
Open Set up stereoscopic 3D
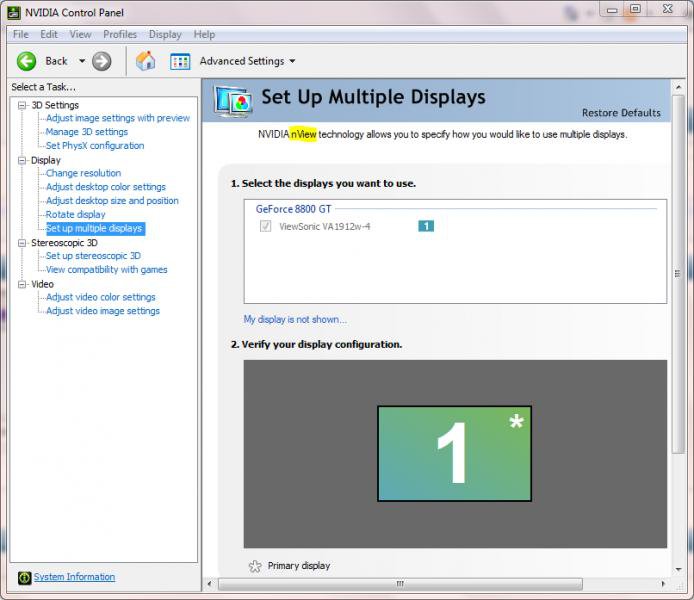[x=93, y=256]
